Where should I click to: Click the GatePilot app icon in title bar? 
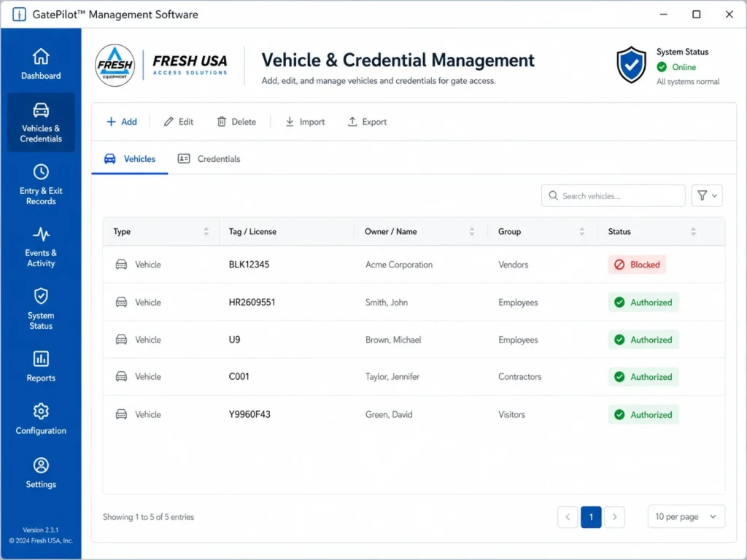tap(18, 15)
